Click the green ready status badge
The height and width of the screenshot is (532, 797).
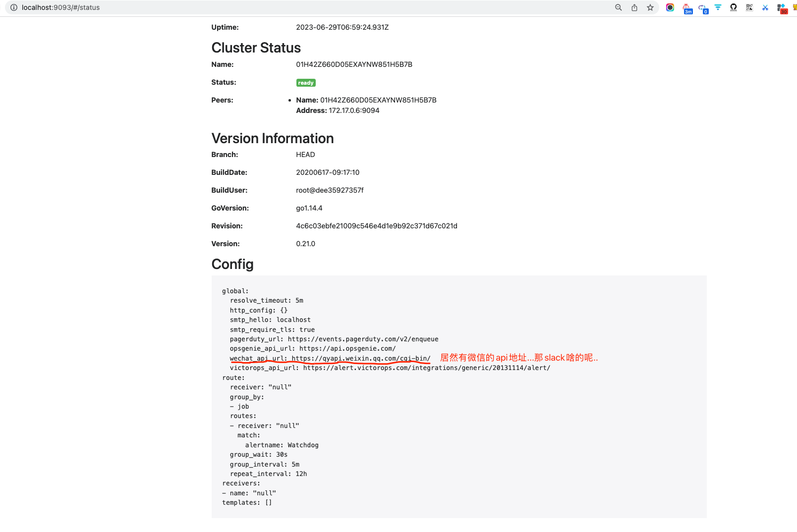point(306,83)
